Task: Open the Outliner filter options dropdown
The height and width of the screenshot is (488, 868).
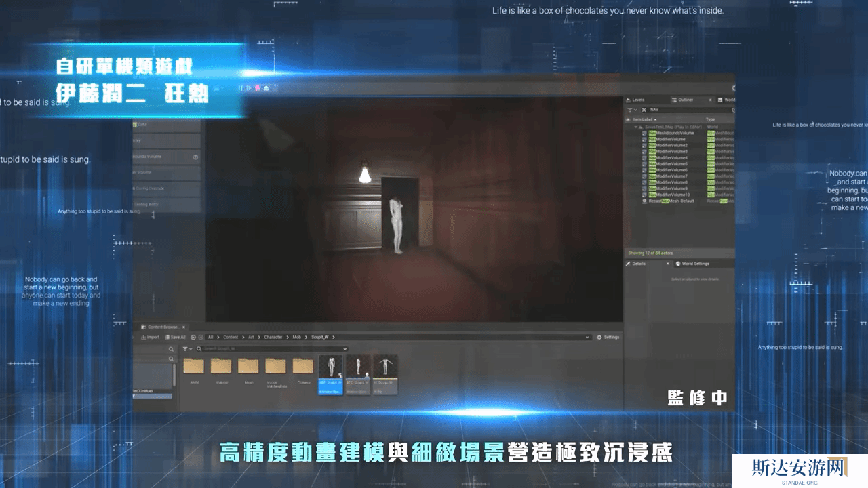Action: pos(631,110)
